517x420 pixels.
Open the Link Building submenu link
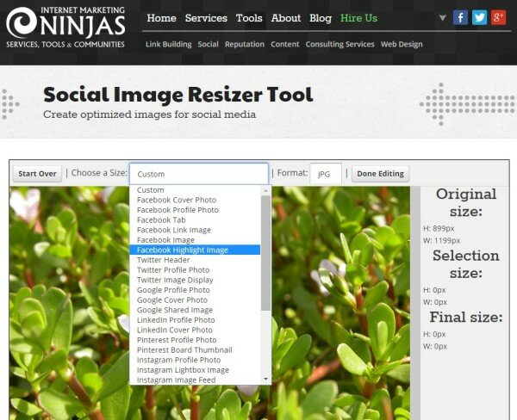pyautogui.click(x=169, y=44)
